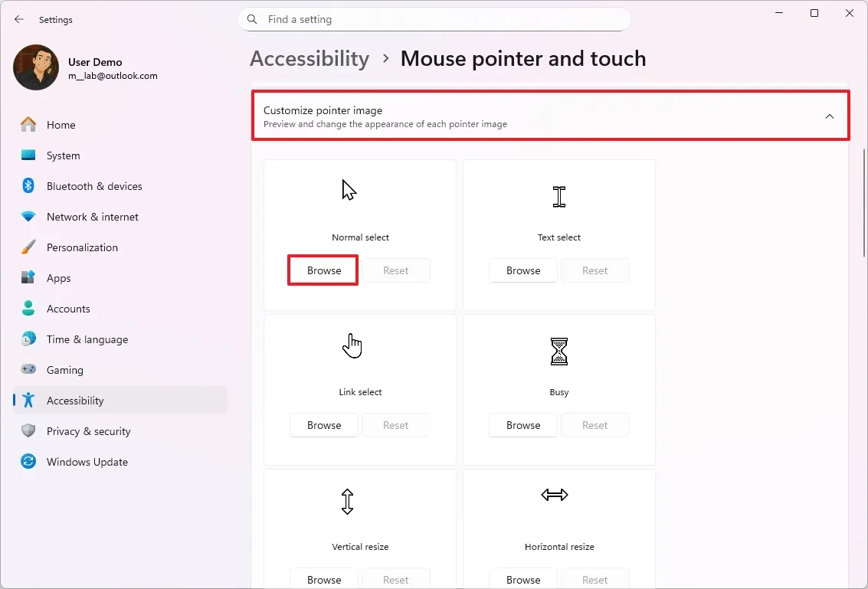This screenshot has width=868, height=589.
Task: Browse for a Busy cursor image
Action: (522, 425)
